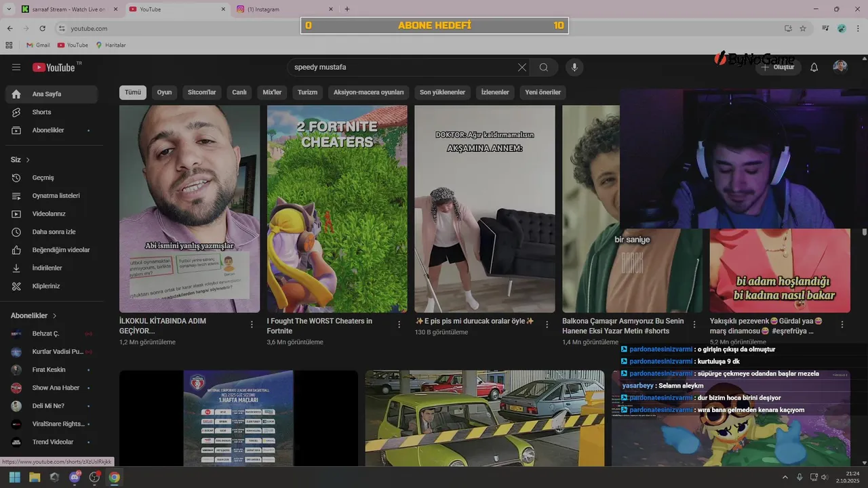Open the YouTube account avatar menu
This screenshot has height=488, width=868.
coord(840,66)
